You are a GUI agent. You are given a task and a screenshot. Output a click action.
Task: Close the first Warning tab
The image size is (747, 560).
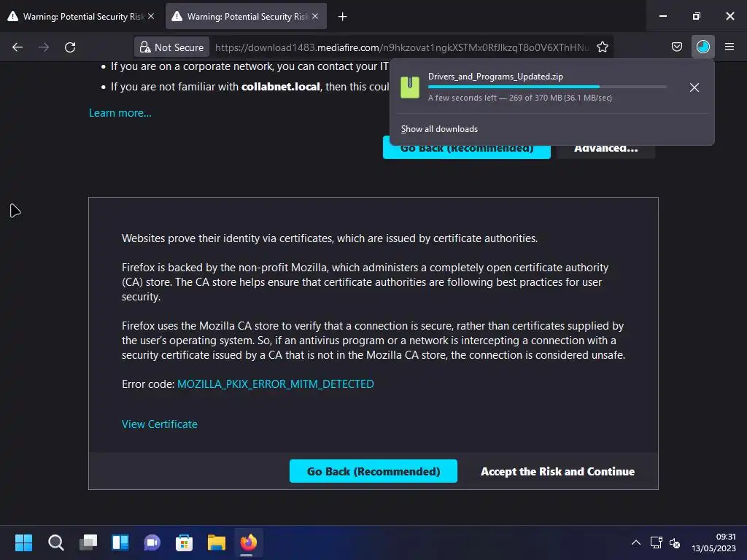pos(151,16)
